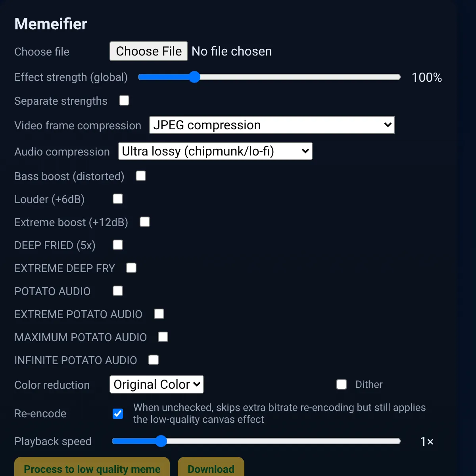This screenshot has width=476, height=476.
Task: Tick the EXTREME DEEP FRY checkbox
Action: (131, 268)
